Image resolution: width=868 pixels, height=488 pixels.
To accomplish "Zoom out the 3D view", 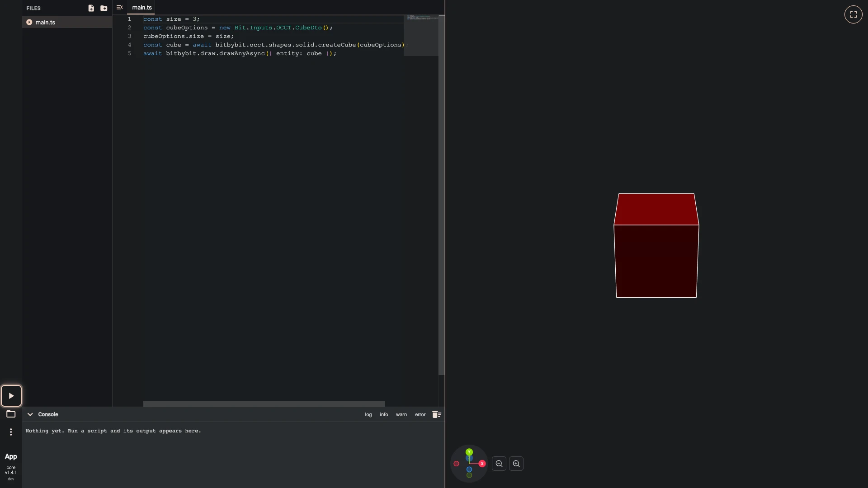I will (x=499, y=464).
